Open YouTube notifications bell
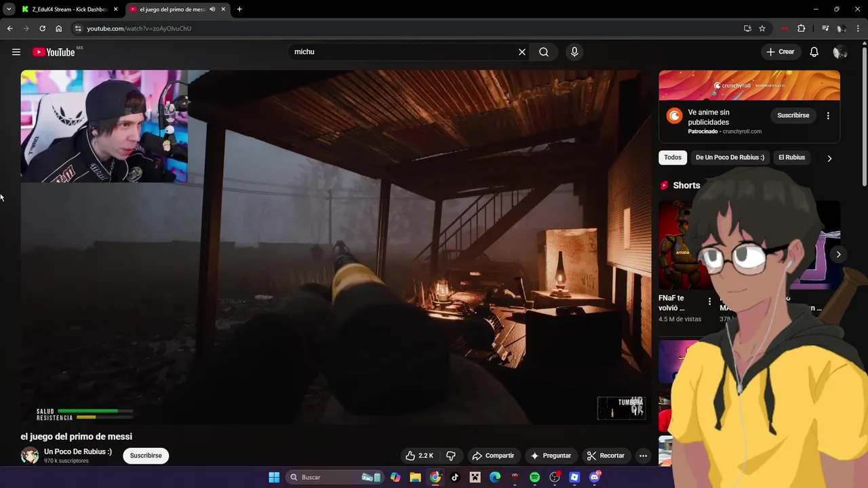 814,52
